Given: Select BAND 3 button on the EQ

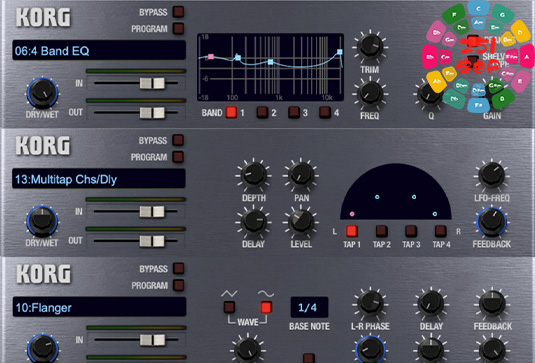Looking at the screenshot, I should click(x=294, y=112).
